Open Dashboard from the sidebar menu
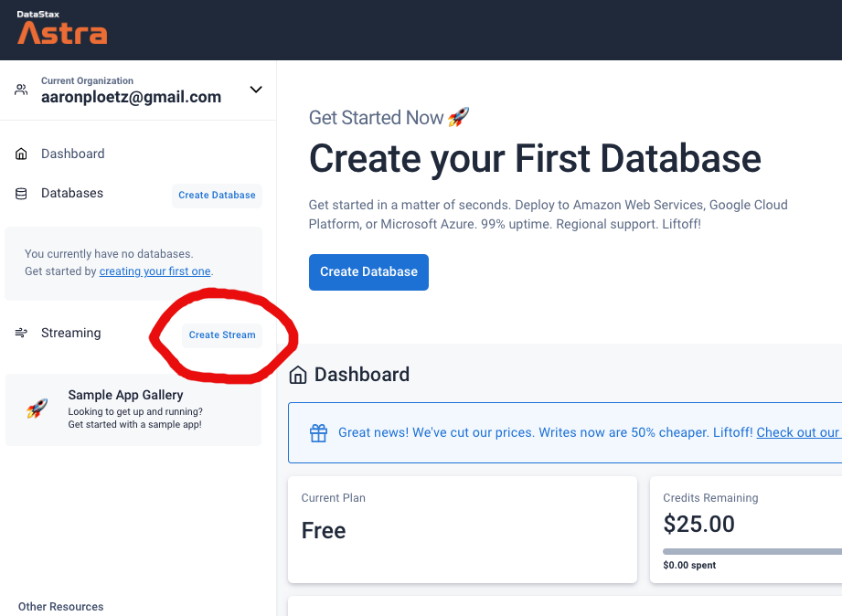Image resolution: width=842 pixels, height=616 pixels. click(x=73, y=154)
